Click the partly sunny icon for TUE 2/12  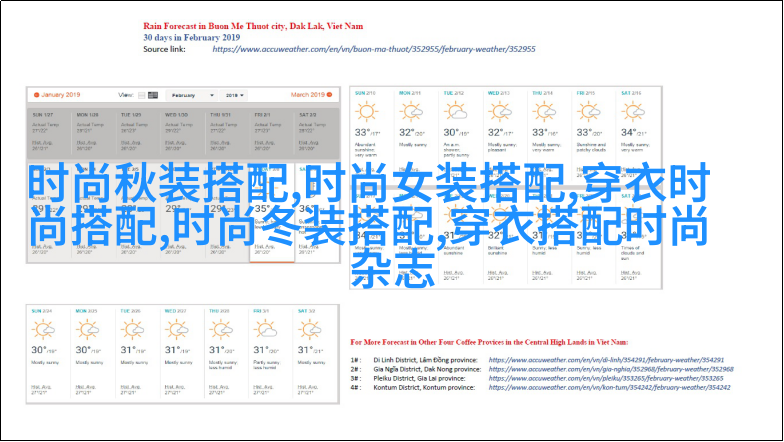(x=456, y=111)
